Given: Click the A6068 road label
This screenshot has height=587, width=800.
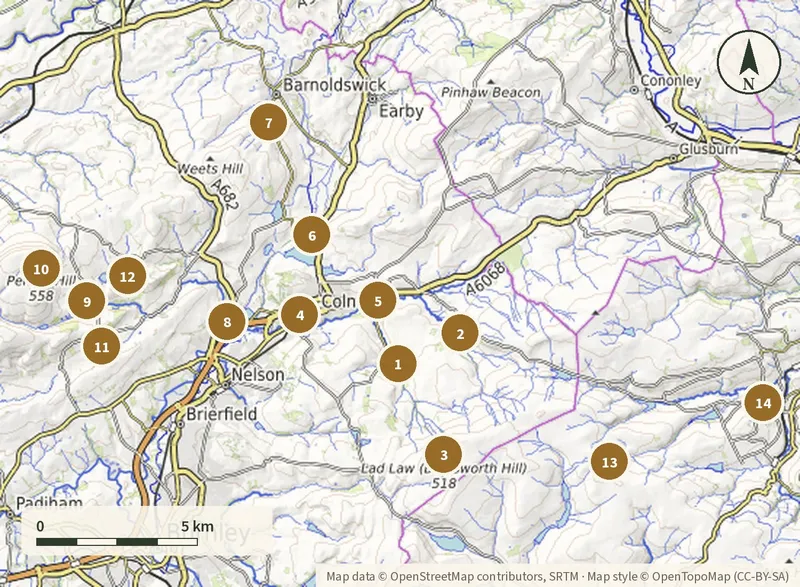Looking at the screenshot, I should coord(485,278).
